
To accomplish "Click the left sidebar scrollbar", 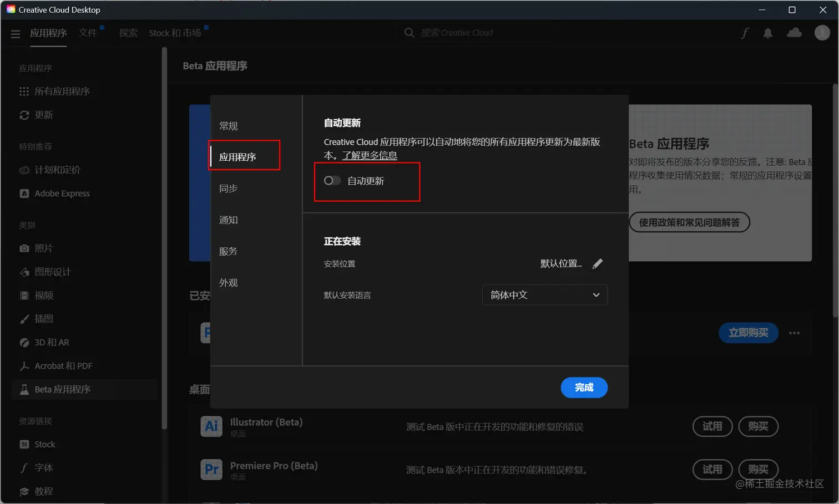I will [164, 238].
